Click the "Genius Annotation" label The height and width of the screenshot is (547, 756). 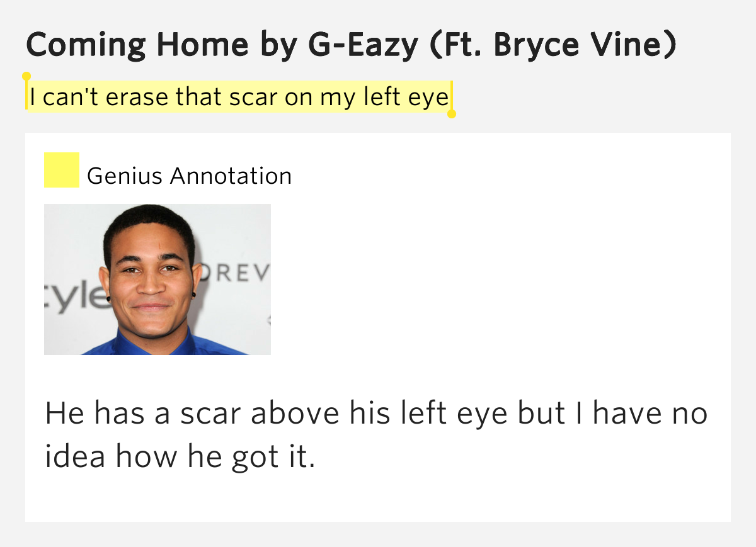[189, 176]
